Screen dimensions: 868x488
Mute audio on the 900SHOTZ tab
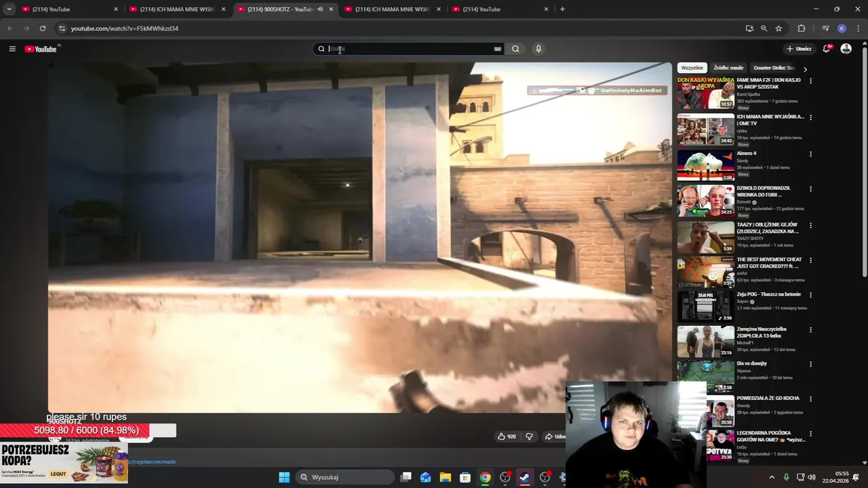(x=320, y=9)
